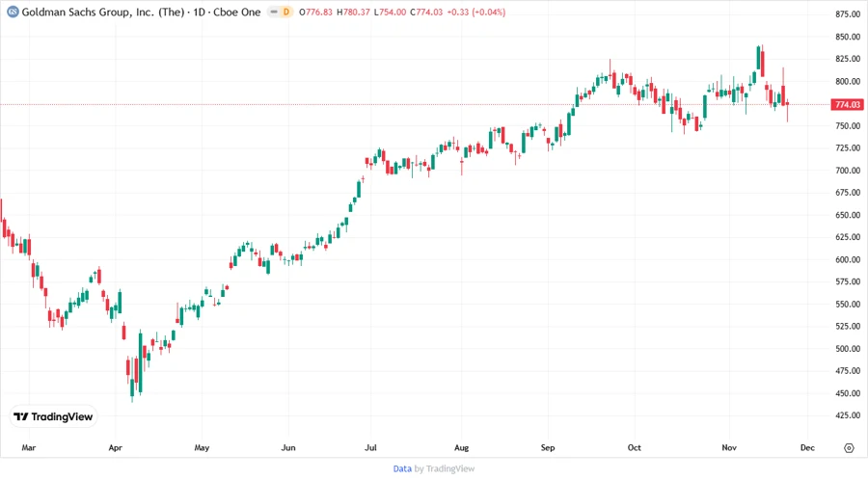Click the 675.00 price axis label
868x480 pixels.
click(x=848, y=193)
